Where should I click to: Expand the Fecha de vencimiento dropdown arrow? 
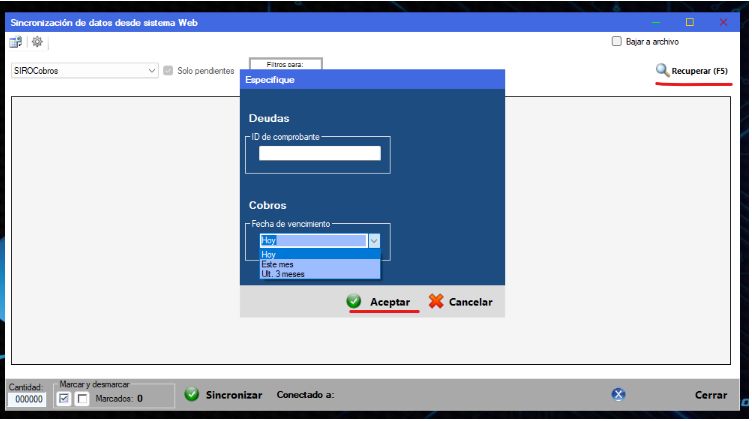click(374, 240)
